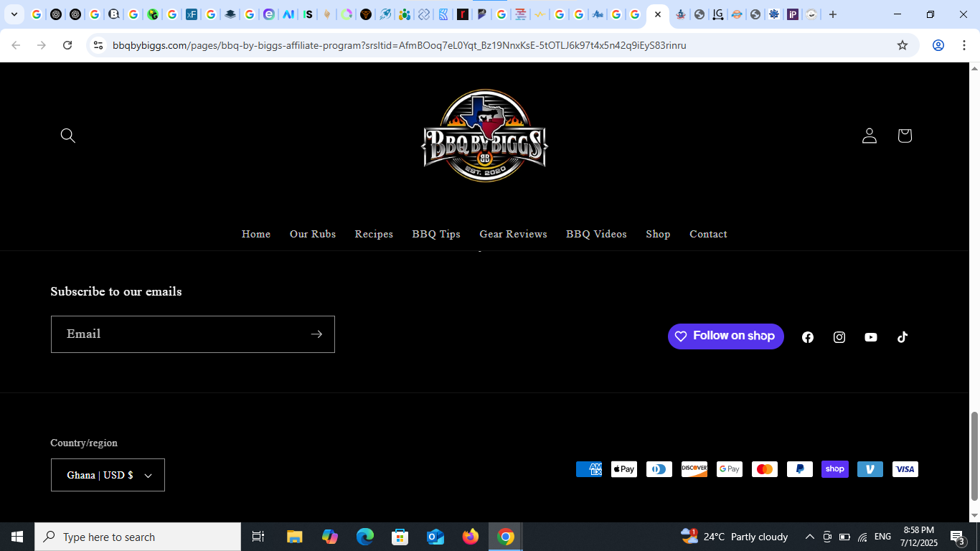Click the Mastercard payment icon
980x551 pixels.
point(765,469)
